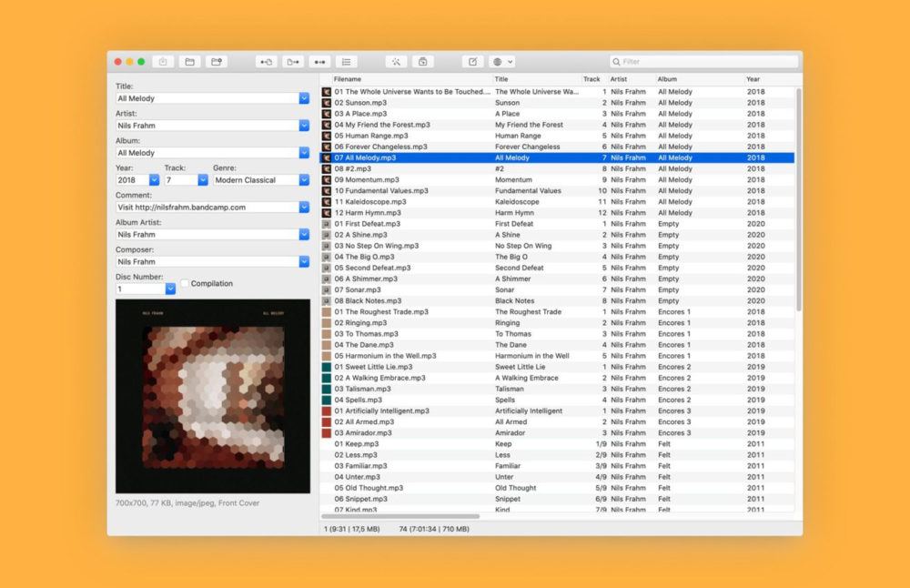Open the Year field dropdown arrow
Screen dimensions: 910x588
click(154, 180)
